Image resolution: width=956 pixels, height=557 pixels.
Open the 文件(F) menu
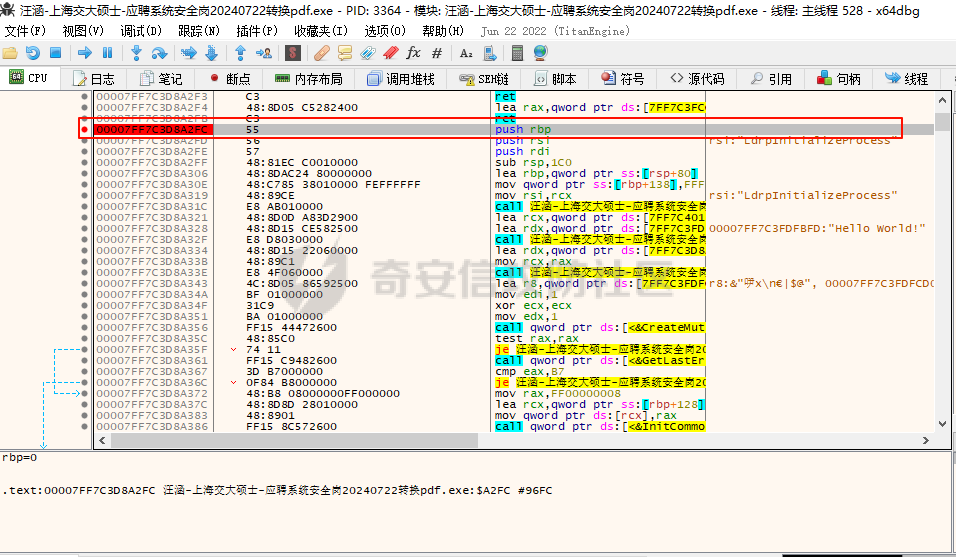tap(25, 31)
